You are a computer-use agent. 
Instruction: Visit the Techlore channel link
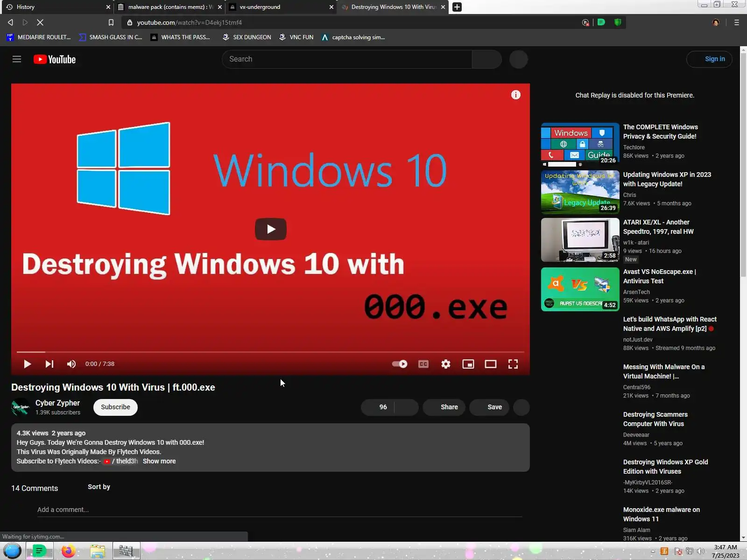(x=634, y=147)
